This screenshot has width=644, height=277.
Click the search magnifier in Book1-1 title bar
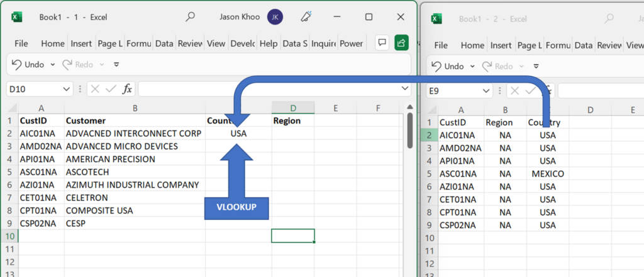[190, 17]
